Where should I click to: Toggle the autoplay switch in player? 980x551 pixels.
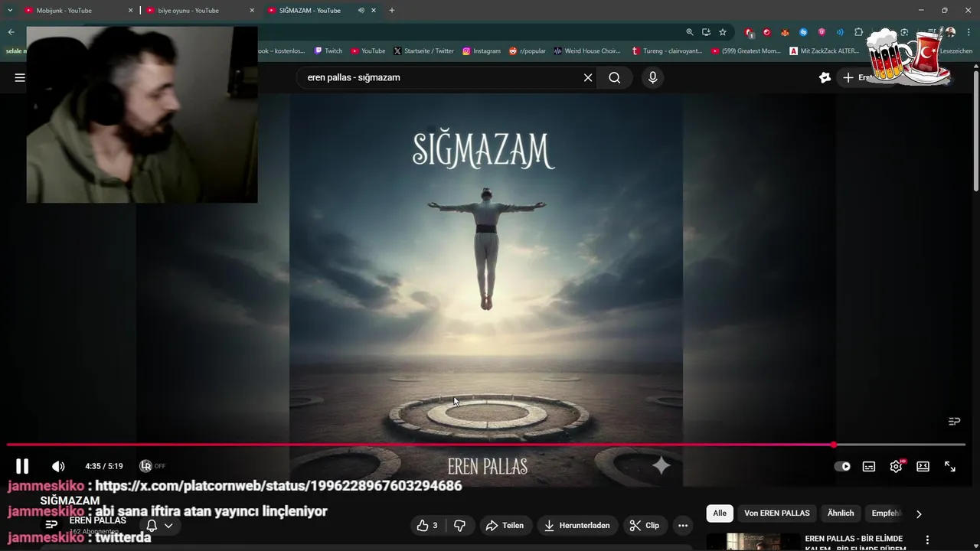click(842, 466)
